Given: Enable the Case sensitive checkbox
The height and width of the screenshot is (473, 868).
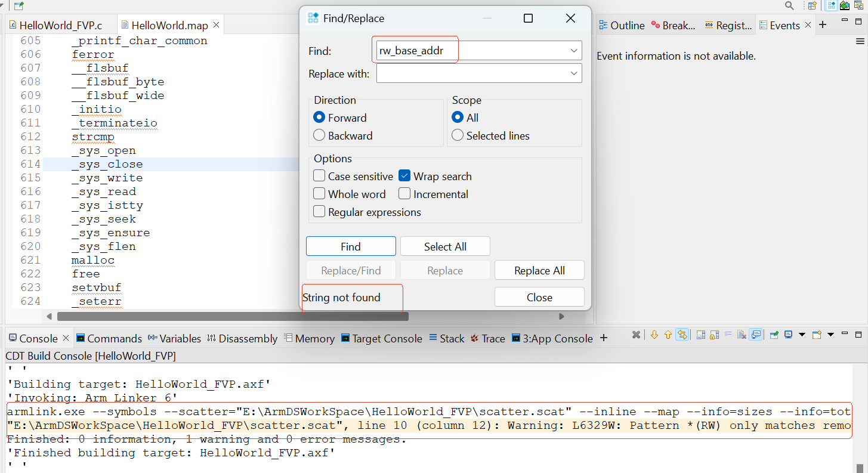Looking at the screenshot, I should click(x=319, y=177).
